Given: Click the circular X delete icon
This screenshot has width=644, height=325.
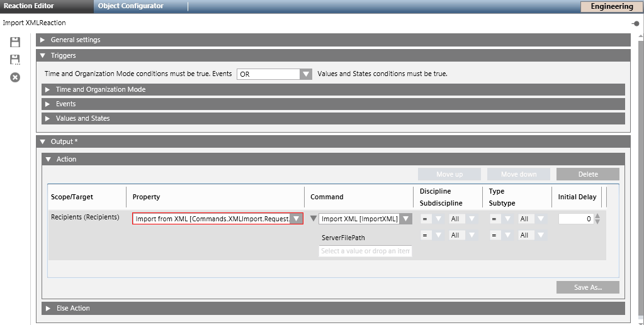Looking at the screenshot, I should [15, 77].
